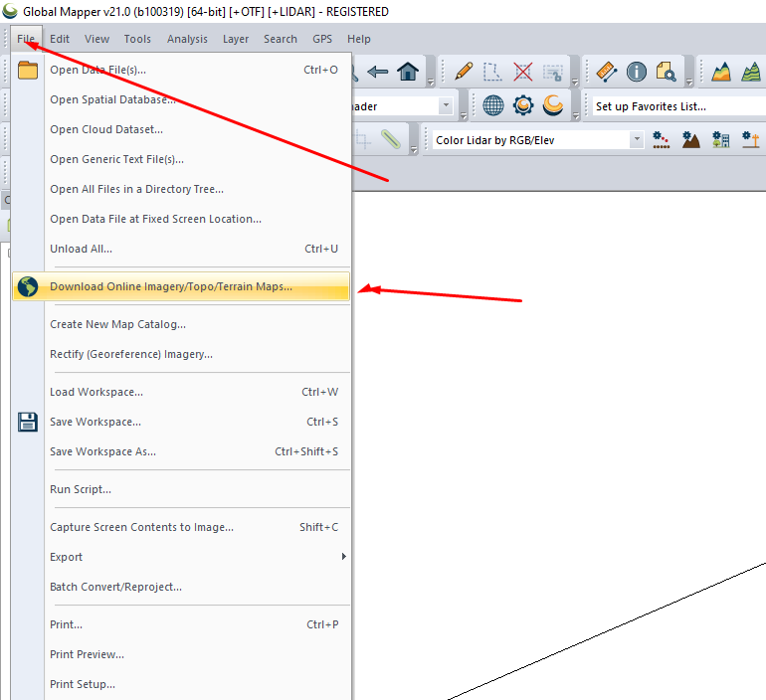The image size is (766, 700).
Task: Choose Open Spatial Database
Action: tap(181, 99)
